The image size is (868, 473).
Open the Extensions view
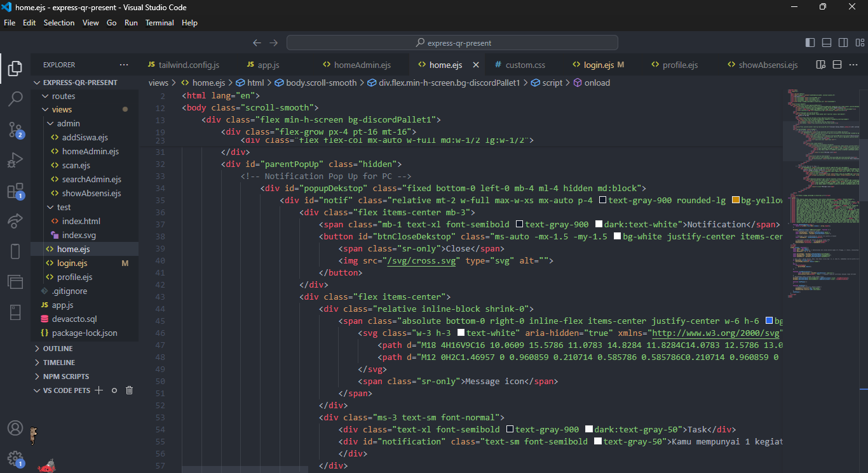point(15,191)
